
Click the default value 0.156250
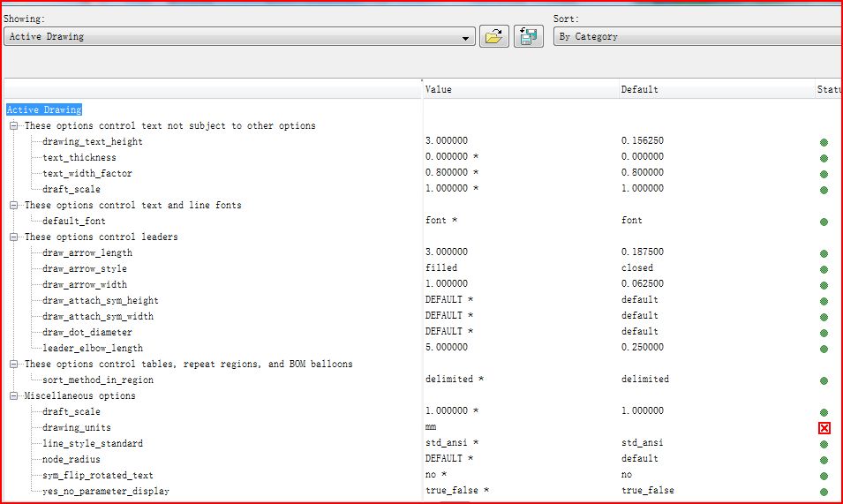[643, 140]
